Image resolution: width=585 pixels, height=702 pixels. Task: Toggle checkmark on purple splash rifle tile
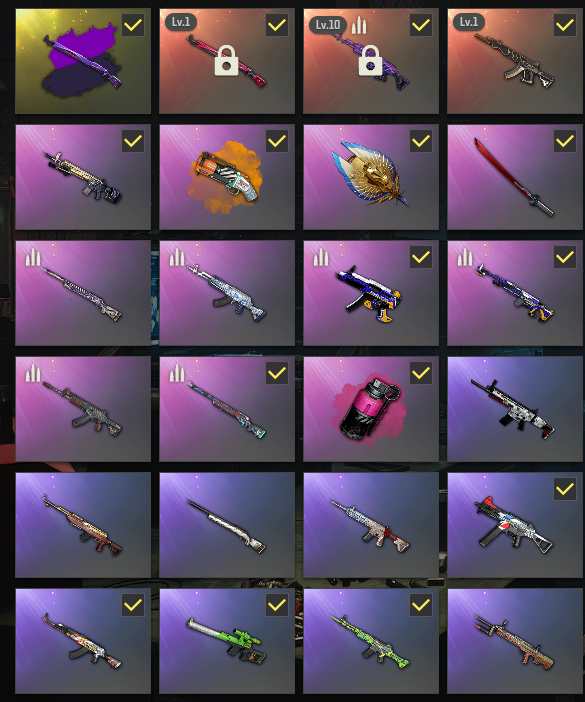coord(133,25)
